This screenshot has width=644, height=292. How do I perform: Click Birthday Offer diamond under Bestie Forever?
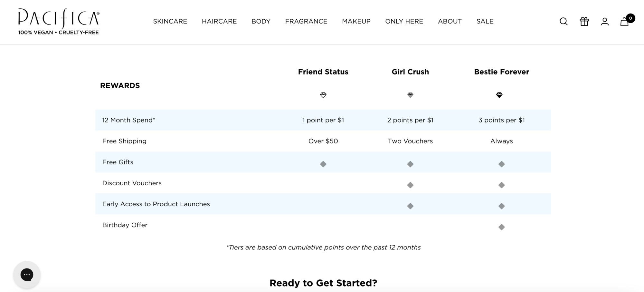[x=502, y=227]
